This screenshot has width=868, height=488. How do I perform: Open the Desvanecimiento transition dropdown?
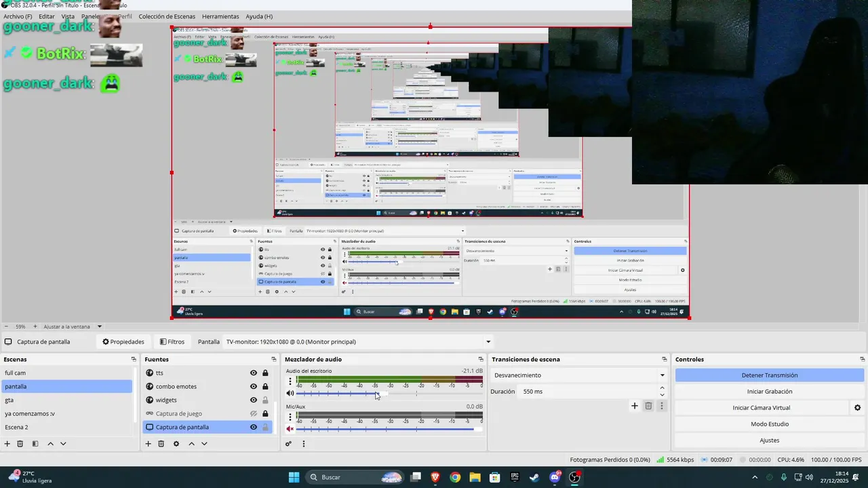click(x=579, y=375)
